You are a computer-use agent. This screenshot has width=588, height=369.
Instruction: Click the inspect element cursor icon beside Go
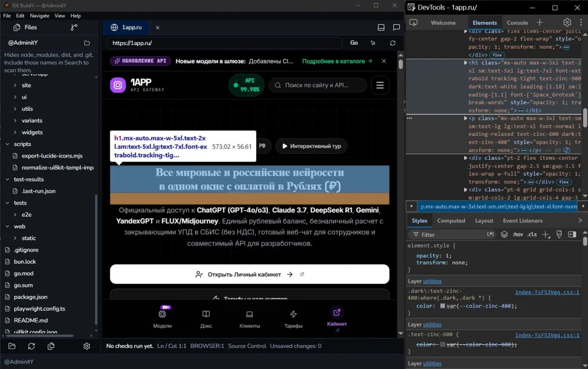click(373, 43)
